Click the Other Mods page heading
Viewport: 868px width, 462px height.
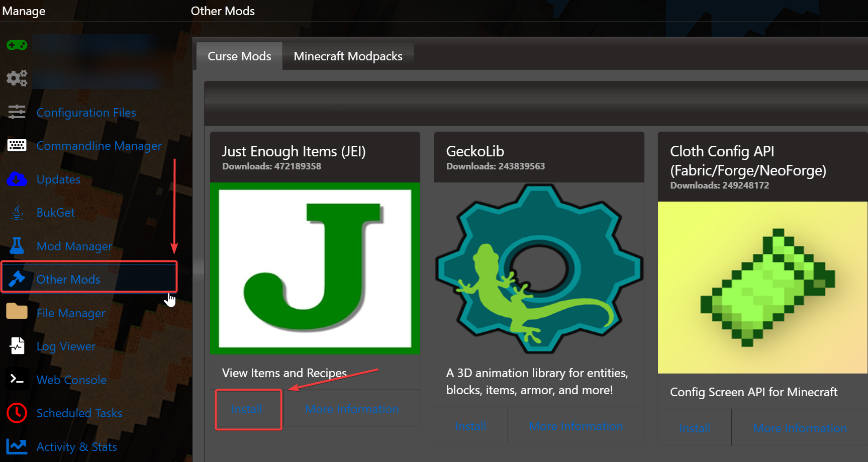coord(223,11)
